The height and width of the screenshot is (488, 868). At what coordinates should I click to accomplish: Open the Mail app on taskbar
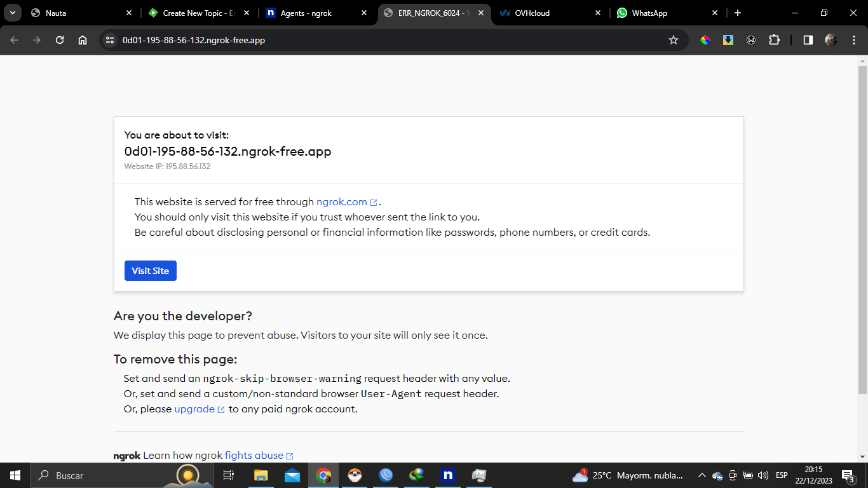click(x=292, y=475)
